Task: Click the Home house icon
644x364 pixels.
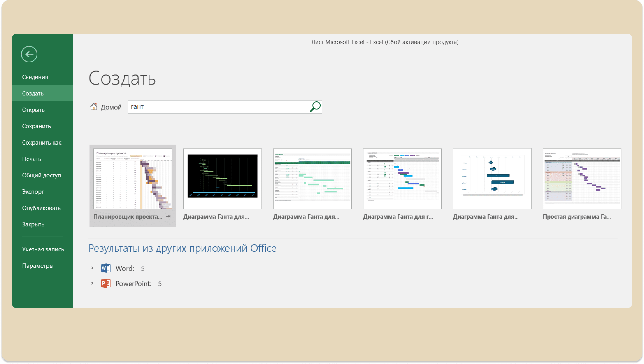Action: [x=94, y=107]
